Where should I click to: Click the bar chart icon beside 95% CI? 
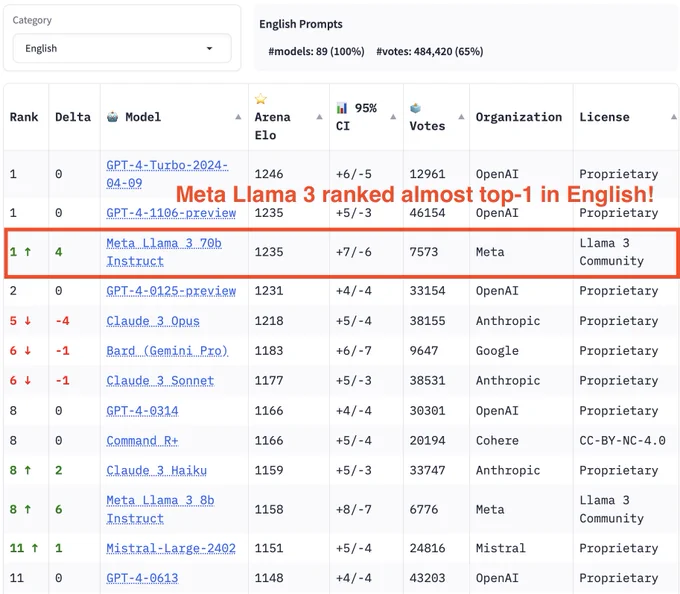342,108
